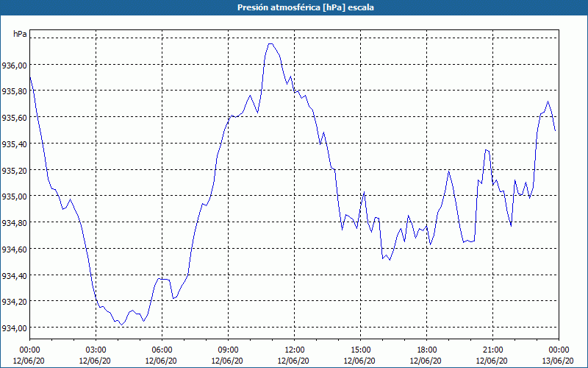Image resolution: width=588 pixels, height=368 pixels.
Task: Select the 934,40 y-axis value
Action: [x=14, y=275]
